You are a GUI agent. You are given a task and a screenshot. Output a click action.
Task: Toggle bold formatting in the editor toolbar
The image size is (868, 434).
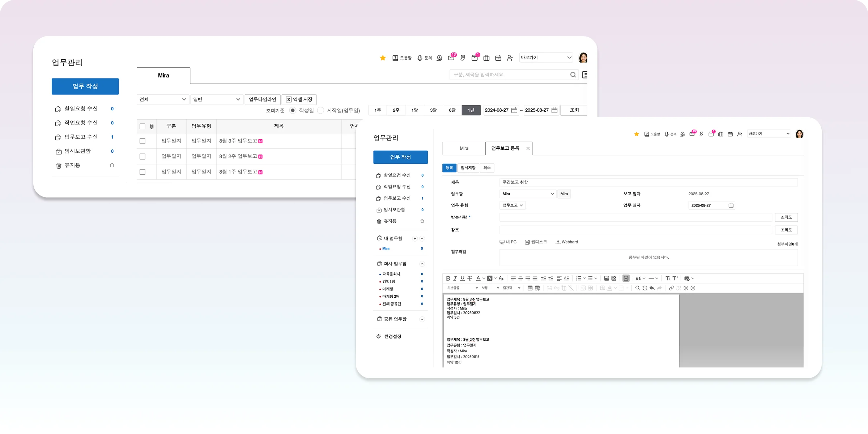coord(448,278)
